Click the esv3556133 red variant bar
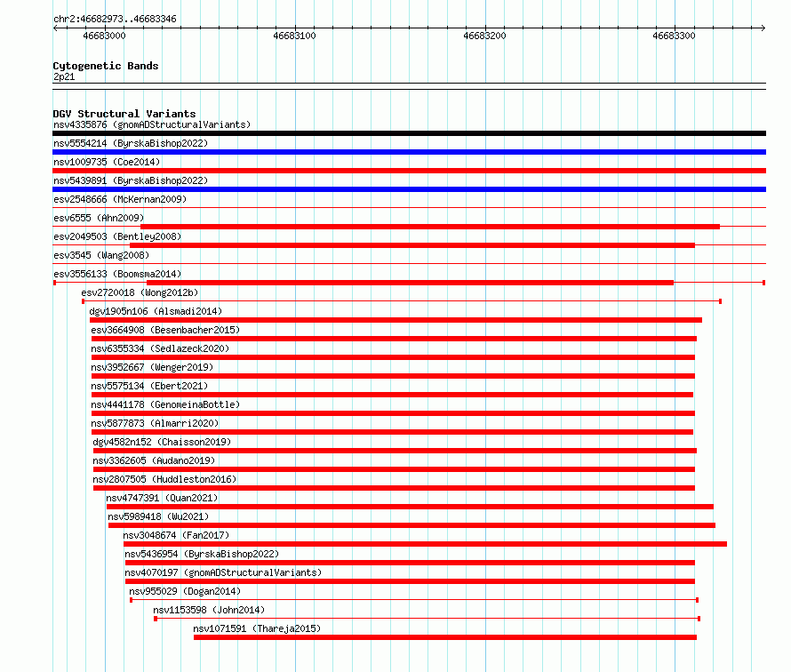 coord(410,283)
